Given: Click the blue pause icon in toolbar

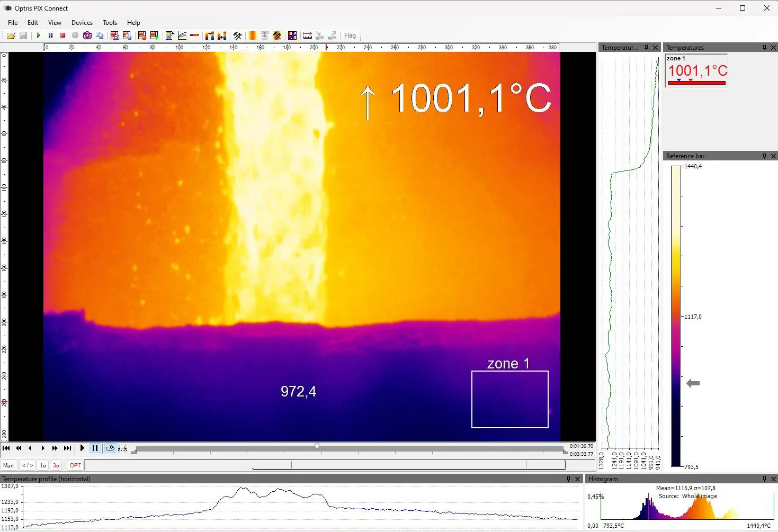Looking at the screenshot, I should click(50, 35).
